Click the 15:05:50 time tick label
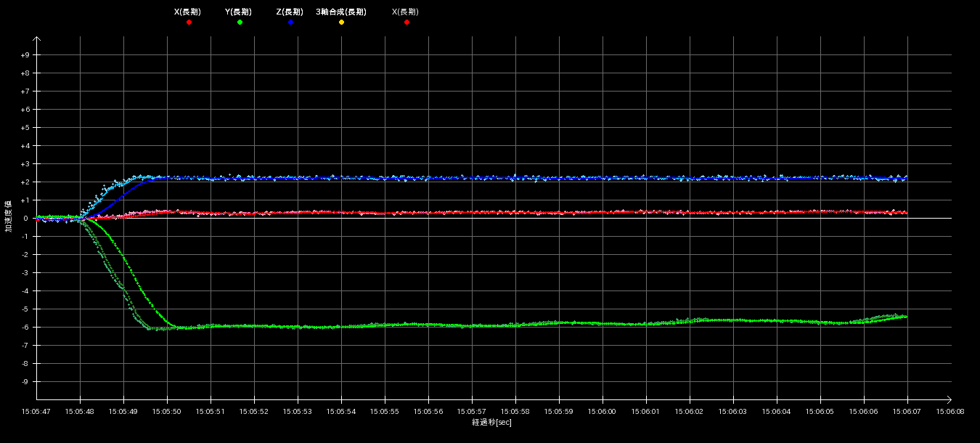Viewport: 980px width, 443px height. (167, 411)
